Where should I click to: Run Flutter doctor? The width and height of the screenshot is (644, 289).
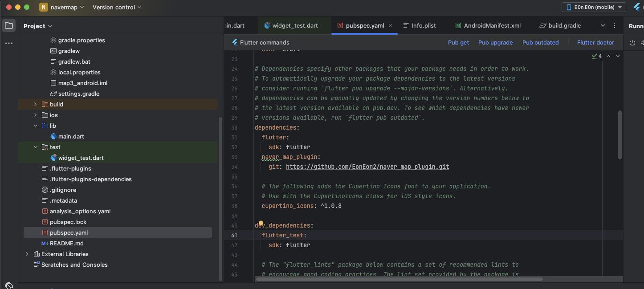click(x=595, y=43)
